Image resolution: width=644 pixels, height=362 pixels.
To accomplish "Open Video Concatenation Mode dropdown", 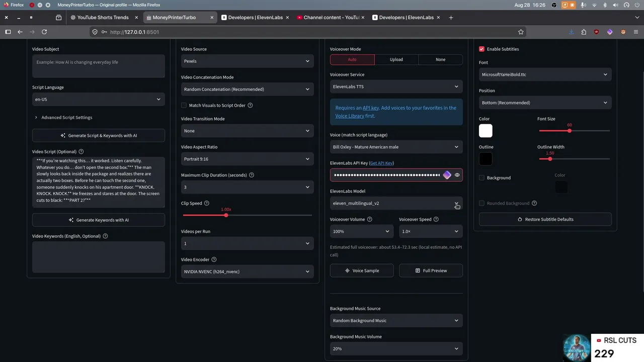I will pyautogui.click(x=248, y=89).
